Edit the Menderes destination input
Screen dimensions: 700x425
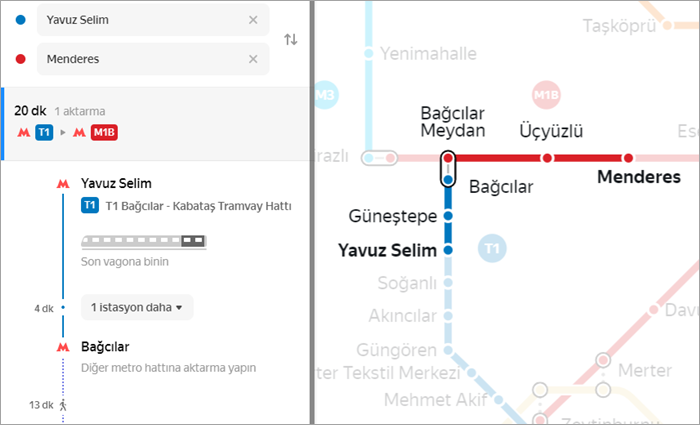(x=143, y=59)
